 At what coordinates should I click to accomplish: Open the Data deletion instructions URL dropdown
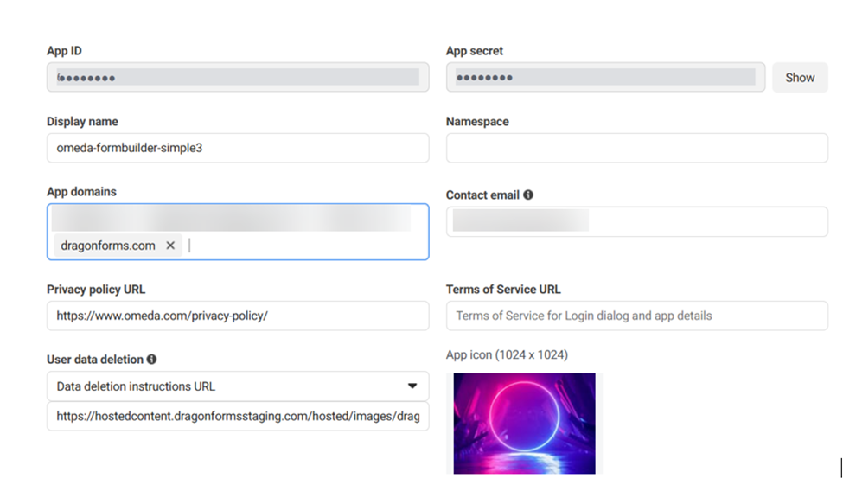pos(238,386)
